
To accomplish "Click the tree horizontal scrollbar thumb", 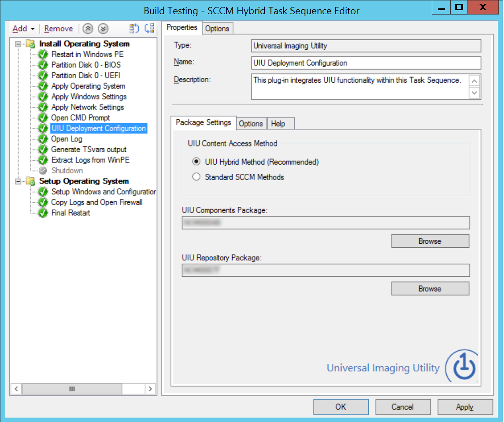I will tap(72, 389).
